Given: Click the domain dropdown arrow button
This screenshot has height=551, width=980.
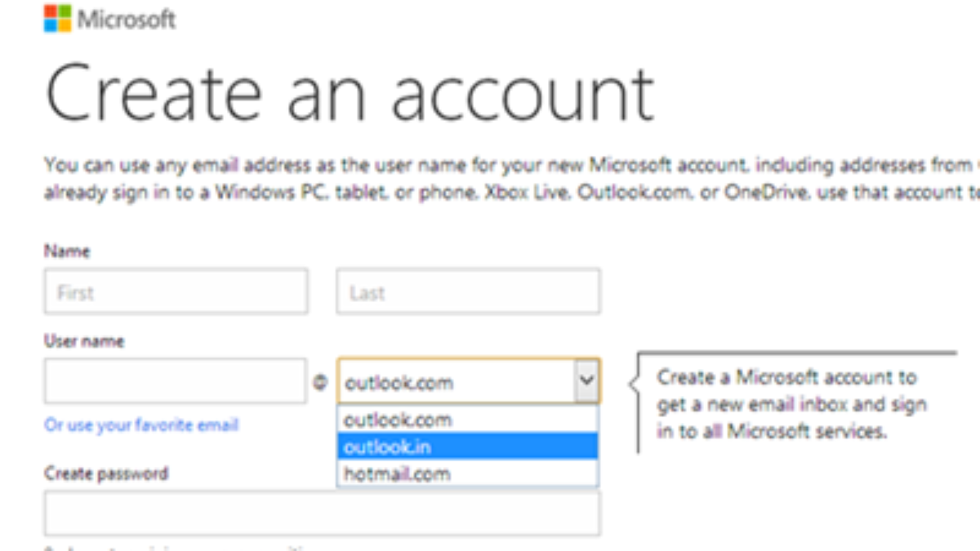Looking at the screenshot, I should click(x=586, y=381).
